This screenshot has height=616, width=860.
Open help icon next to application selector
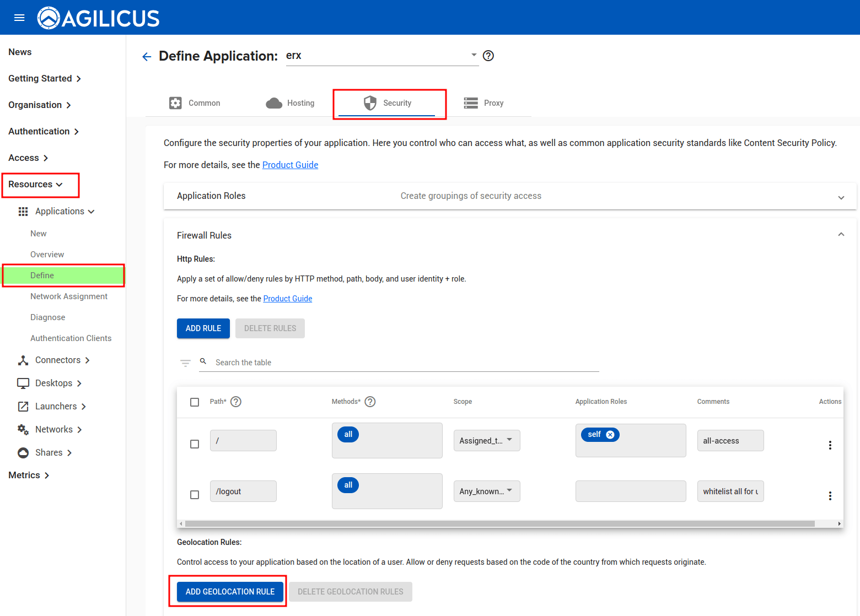[488, 56]
